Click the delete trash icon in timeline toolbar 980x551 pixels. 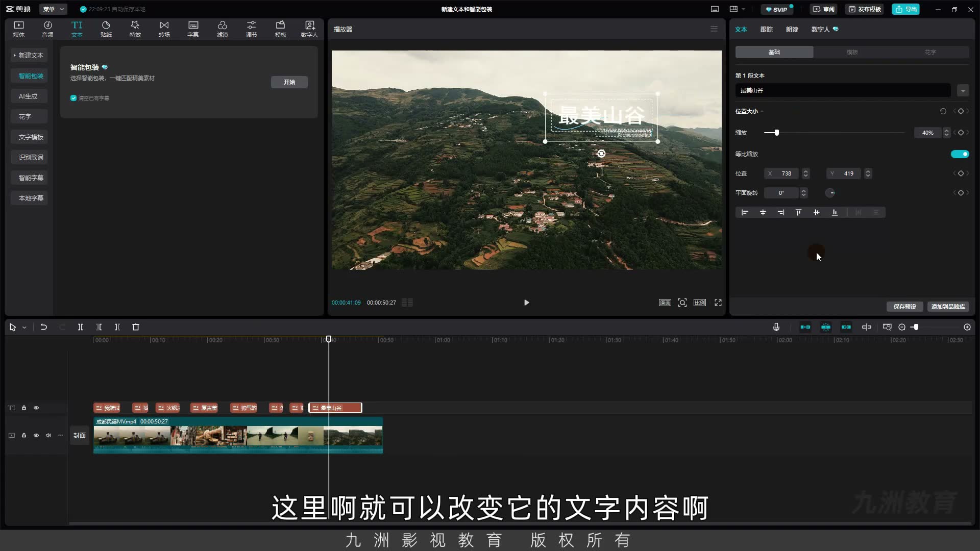click(136, 327)
